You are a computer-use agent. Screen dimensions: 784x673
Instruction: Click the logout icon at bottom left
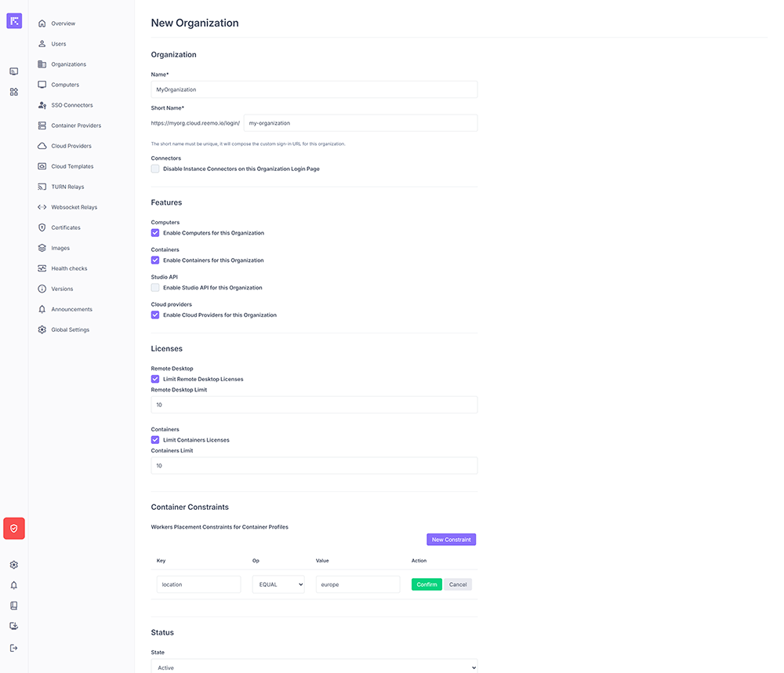(14, 648)
